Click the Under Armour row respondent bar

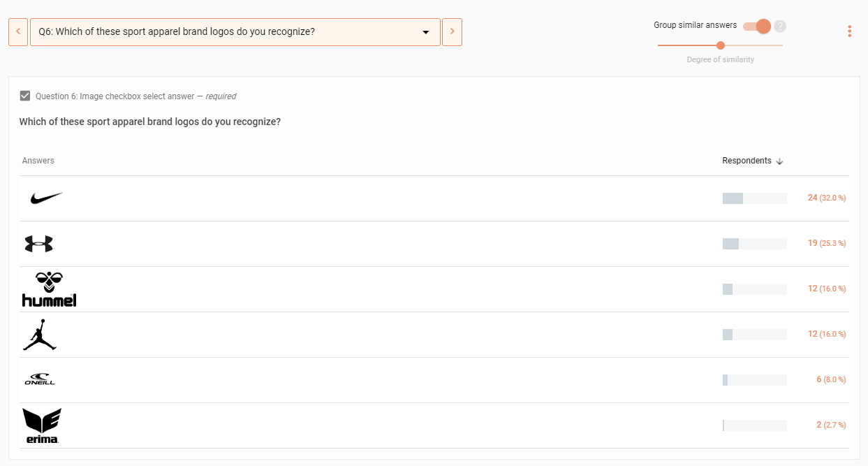coord(755,244)
